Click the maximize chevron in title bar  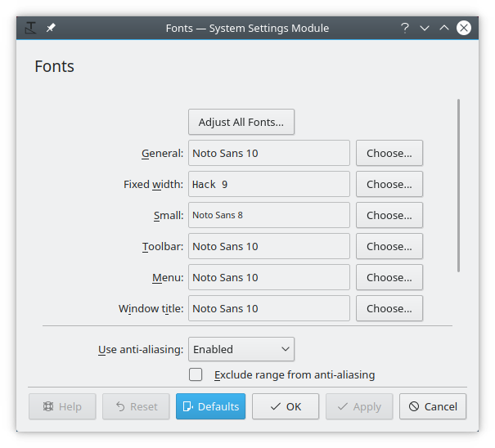[x=443, y=28]
